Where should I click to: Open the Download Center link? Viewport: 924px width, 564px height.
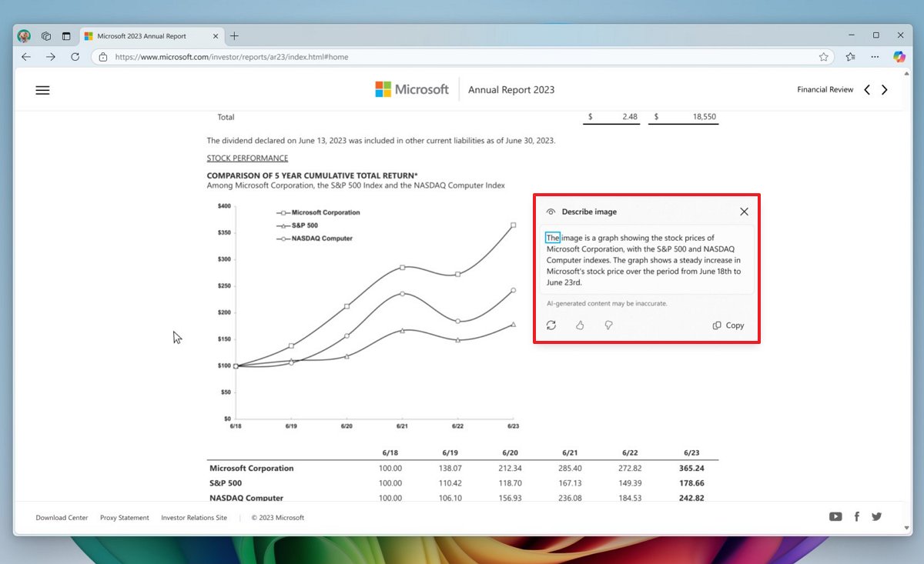pos(61,517)
